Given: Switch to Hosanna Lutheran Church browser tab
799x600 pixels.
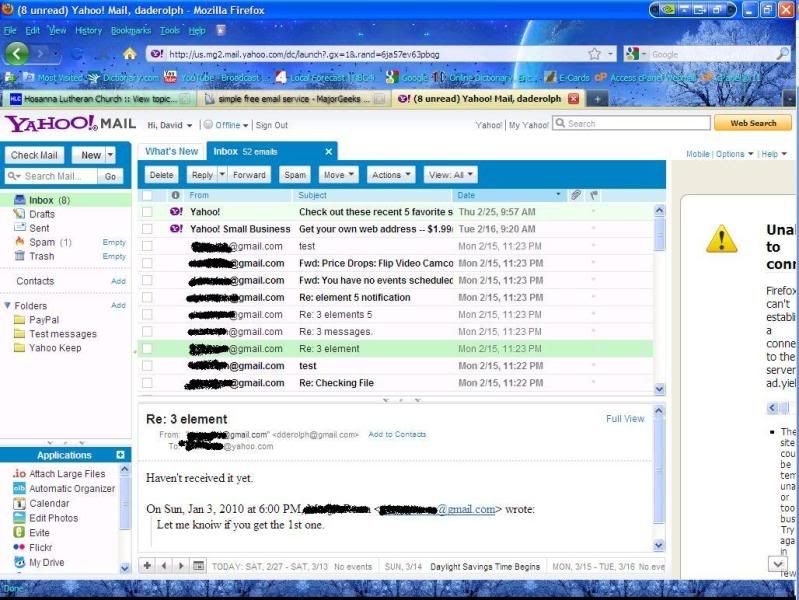Looking at the screenshot, I should click(x=100, y=99).
